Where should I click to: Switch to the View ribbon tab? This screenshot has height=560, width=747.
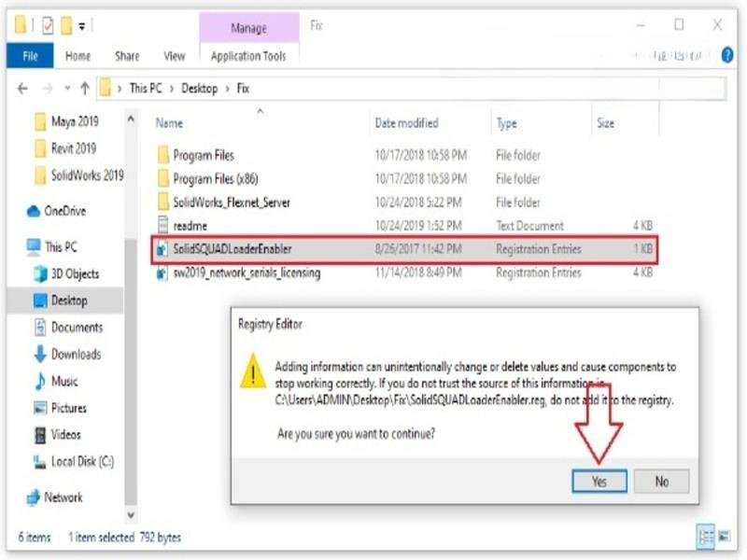(174, 56)
